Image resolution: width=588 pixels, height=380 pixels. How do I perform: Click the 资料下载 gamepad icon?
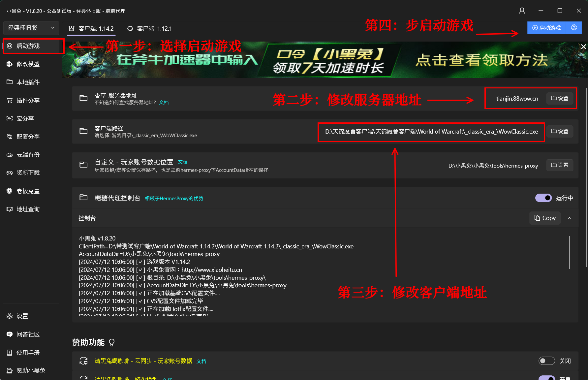[10, 173]
